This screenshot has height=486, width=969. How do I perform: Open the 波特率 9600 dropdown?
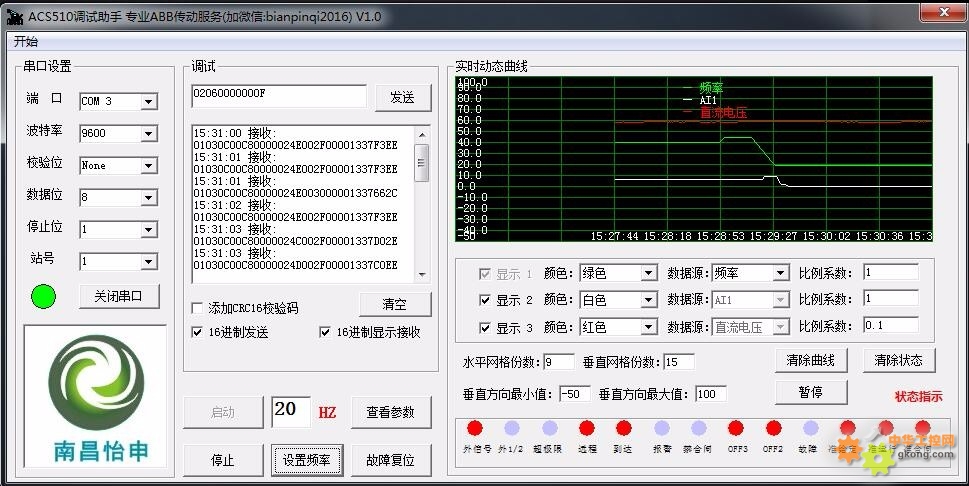click(x=149, y=134)
